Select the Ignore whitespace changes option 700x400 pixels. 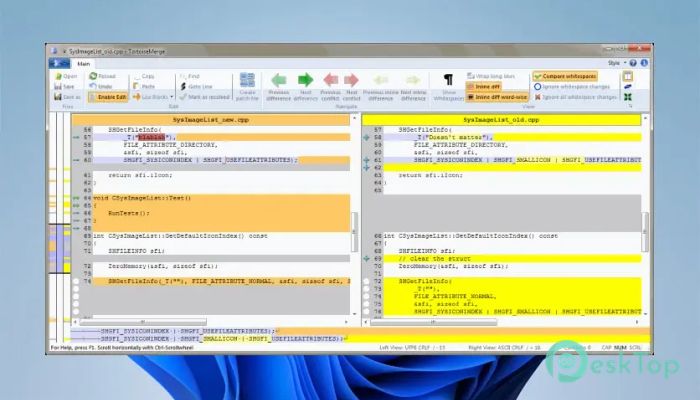click(572, 87)
